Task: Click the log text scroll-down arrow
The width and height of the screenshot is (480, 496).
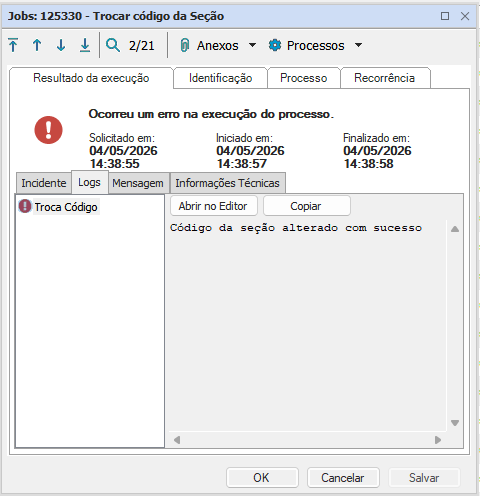Action: [x=455, y=423]
